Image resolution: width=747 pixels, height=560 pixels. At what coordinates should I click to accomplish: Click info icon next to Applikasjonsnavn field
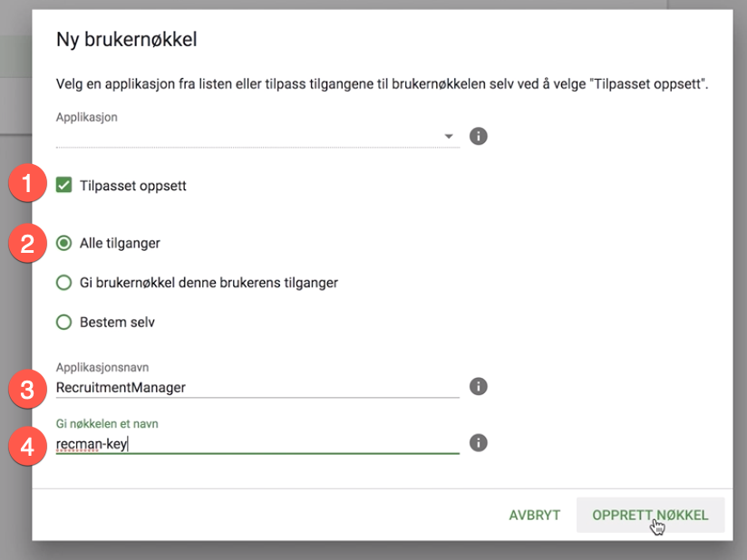[479, 387]
